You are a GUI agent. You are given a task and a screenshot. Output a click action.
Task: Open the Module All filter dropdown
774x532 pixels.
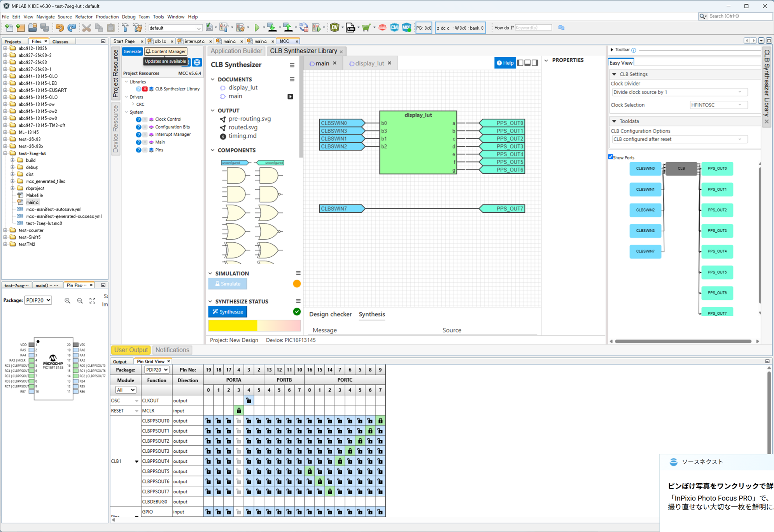coord(125,390)
